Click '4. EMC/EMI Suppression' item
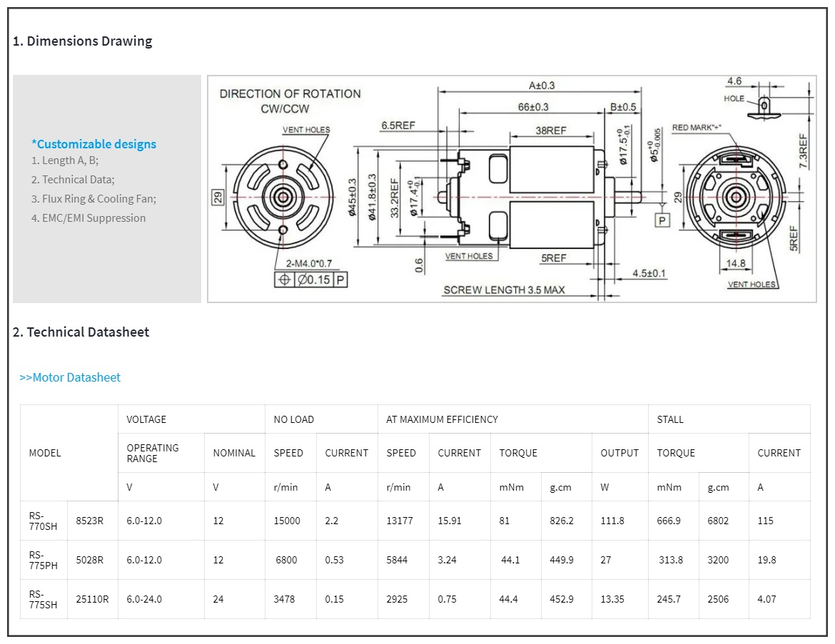This screenshot has width=835, height=644. click(x=88, y=218)
